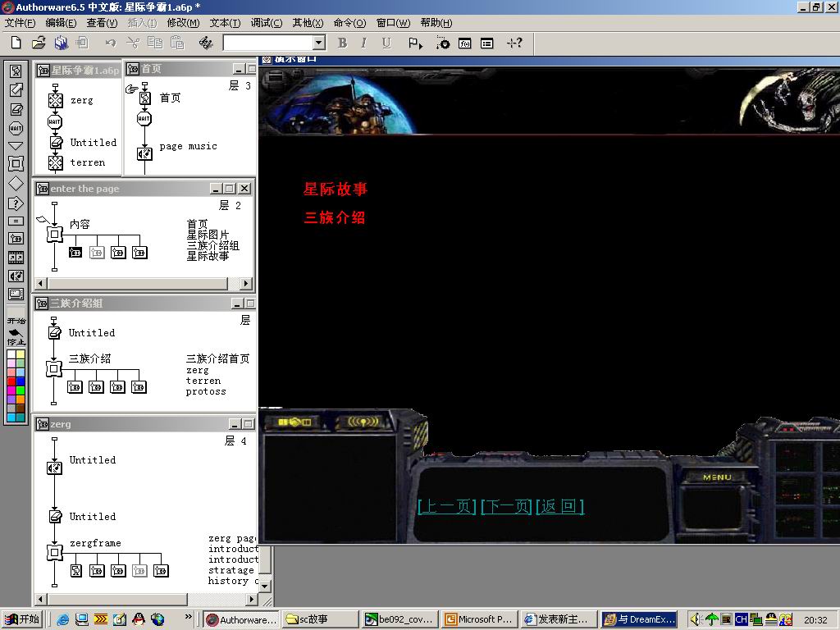This screenshot has width=840, height=630.
Task: Go to the next page via [下一页]
Action: (x=507, y=506)
